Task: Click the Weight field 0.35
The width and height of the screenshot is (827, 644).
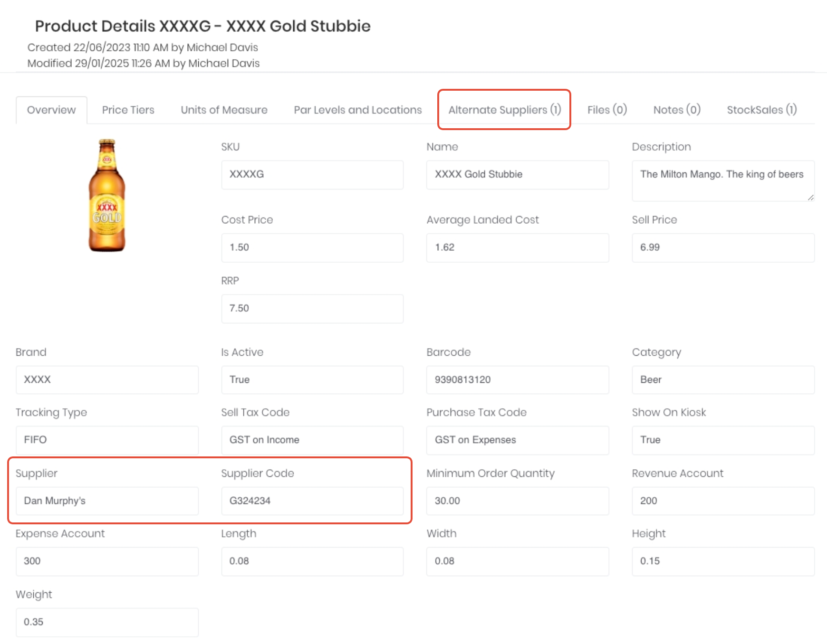Action: [x=107, y=622]
